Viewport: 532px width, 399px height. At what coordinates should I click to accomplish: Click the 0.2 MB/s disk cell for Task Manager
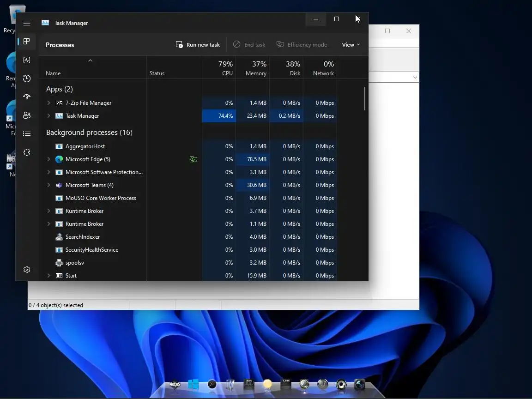pyautogui.click(x=286, y=116)
